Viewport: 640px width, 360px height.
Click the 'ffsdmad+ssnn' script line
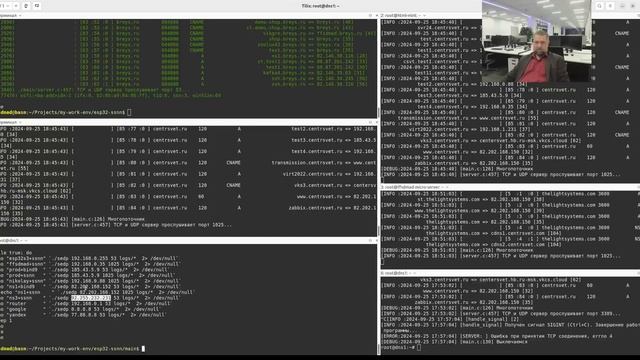point(91,264)
